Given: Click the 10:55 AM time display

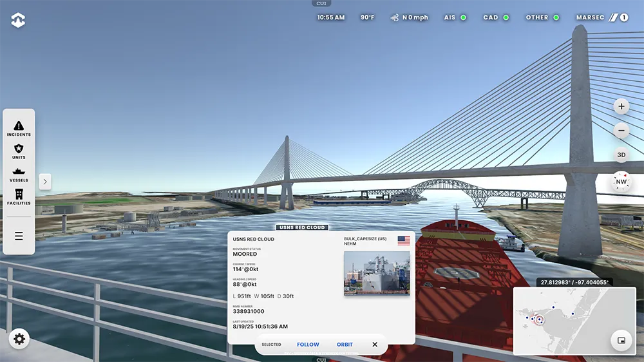Looking at the screenshot, I should [330, 17].
